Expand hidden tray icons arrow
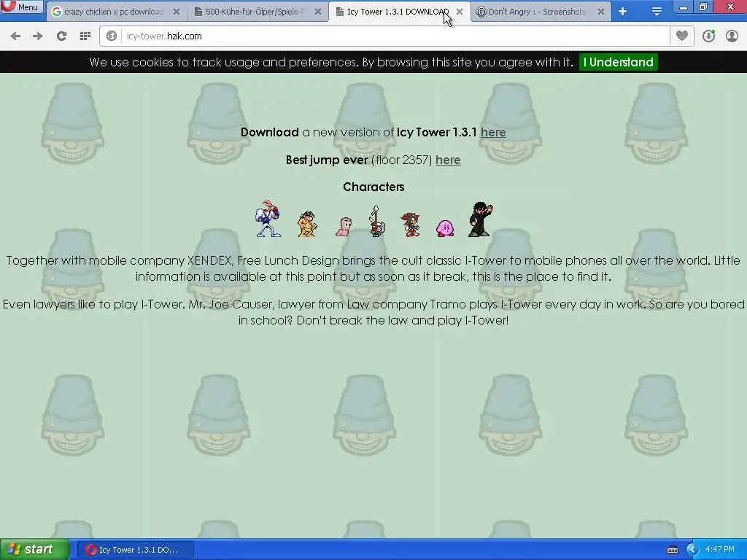 692,550
